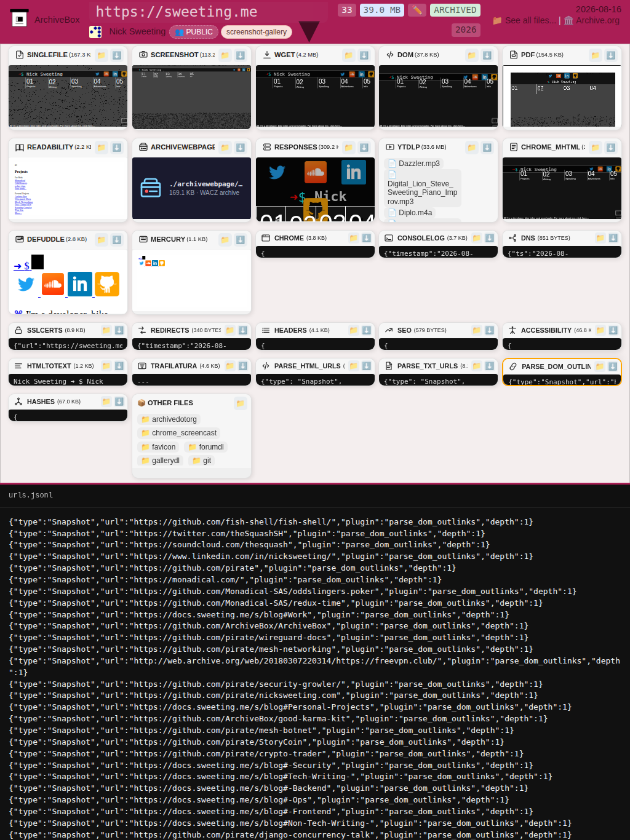630x840 pixels.
Task: Open the SINGLEFILE preview thumbnail
Action: tap(68, 97)
